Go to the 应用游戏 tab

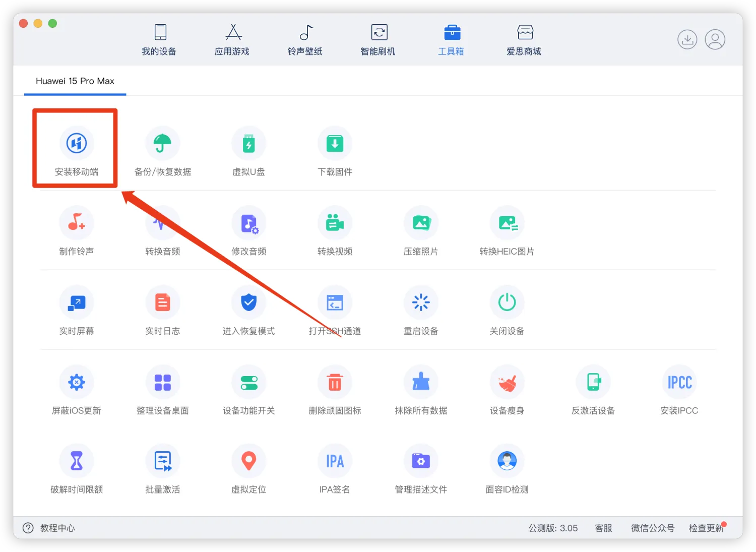pos(232,39)
